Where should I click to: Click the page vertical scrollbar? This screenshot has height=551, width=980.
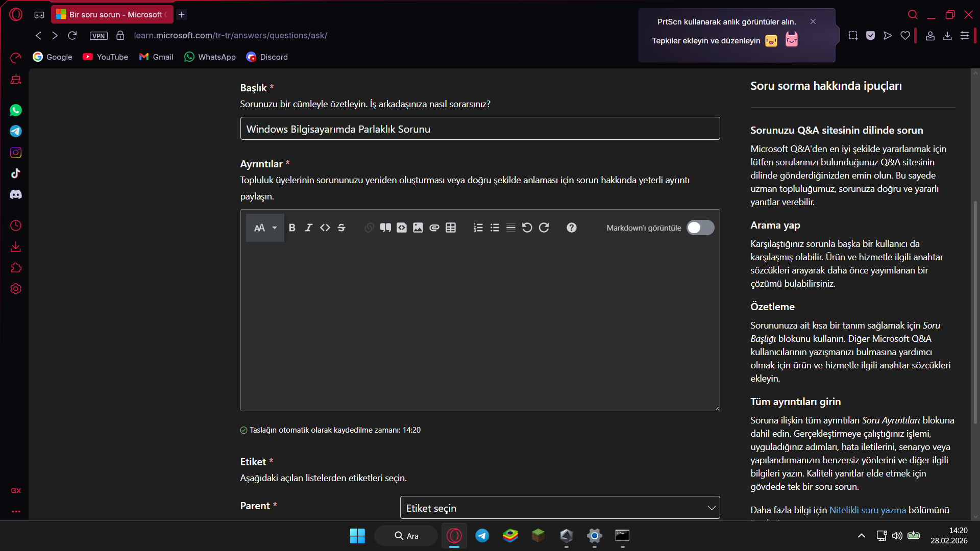[x=975, y=311]
